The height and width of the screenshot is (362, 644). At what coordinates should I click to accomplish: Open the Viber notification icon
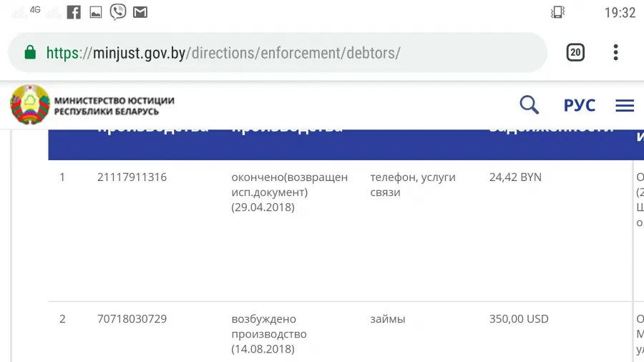point(118,12)
